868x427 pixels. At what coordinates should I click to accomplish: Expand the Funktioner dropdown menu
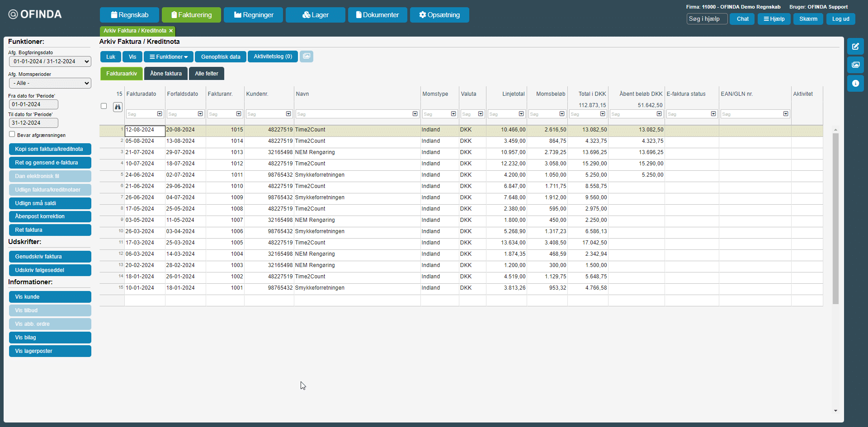[x=169, y=57]
